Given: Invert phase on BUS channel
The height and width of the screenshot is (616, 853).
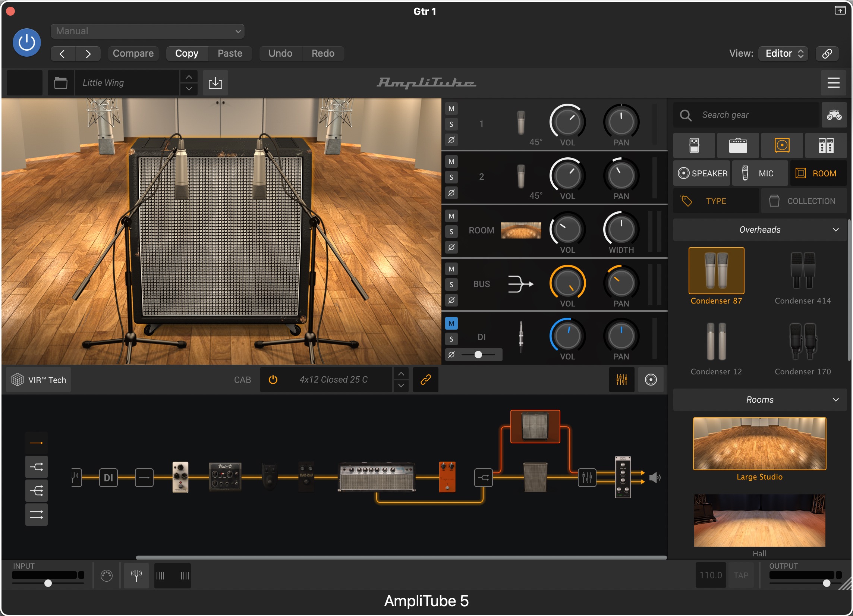Looking at the screenshot, I should pyautogui.click(x=451, y=300).
